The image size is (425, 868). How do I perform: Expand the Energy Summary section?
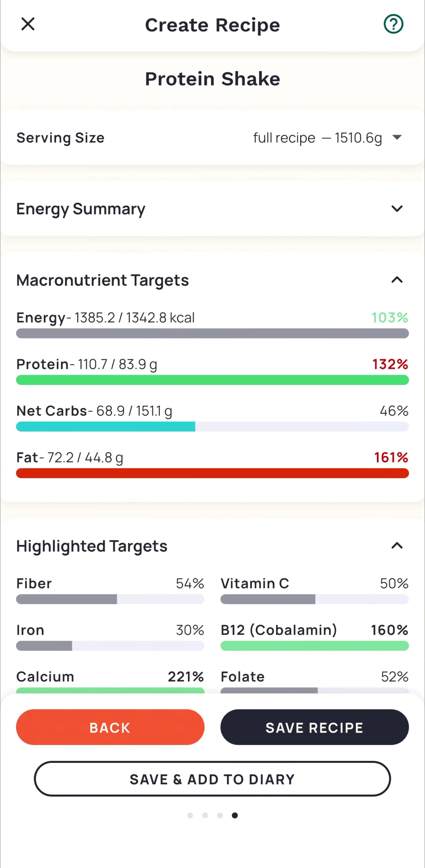coord(397,208)
